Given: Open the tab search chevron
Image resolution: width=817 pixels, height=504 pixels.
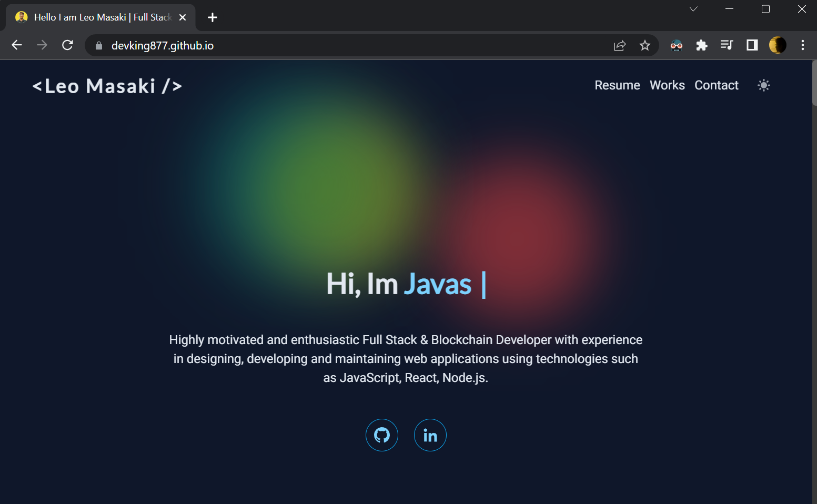Looking at the screenshot, I should (693, 9).
